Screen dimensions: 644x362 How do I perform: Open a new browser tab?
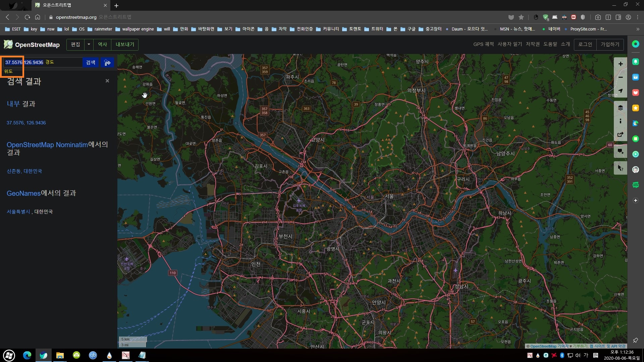coord(116,5)
